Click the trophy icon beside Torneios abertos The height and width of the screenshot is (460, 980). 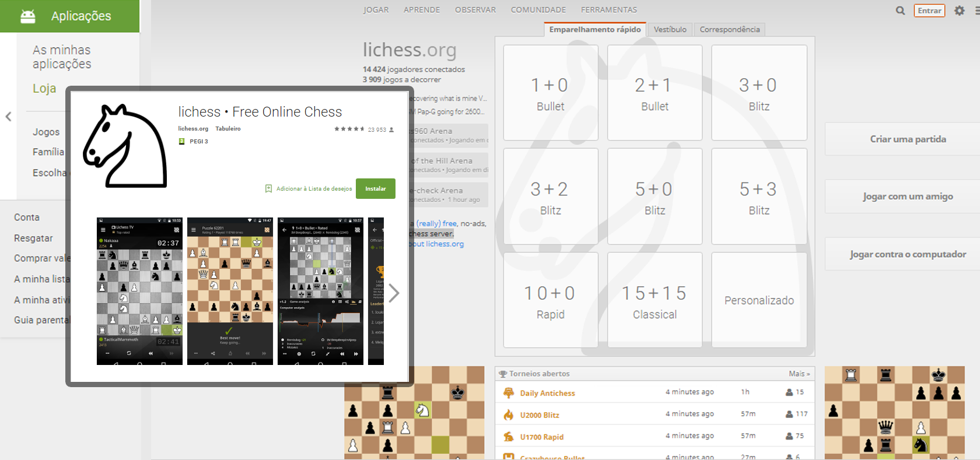click(502, 374)
